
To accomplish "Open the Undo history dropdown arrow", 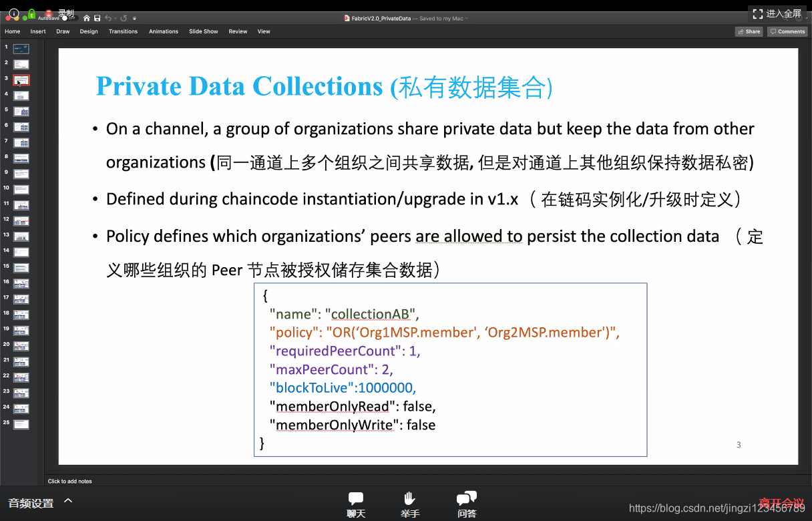I will [115, 18].
